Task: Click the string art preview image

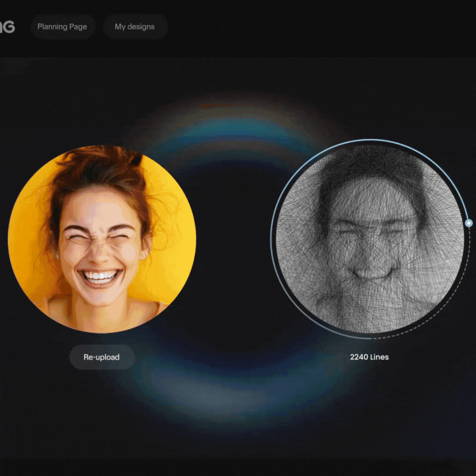Action: [x=370, y=239]
